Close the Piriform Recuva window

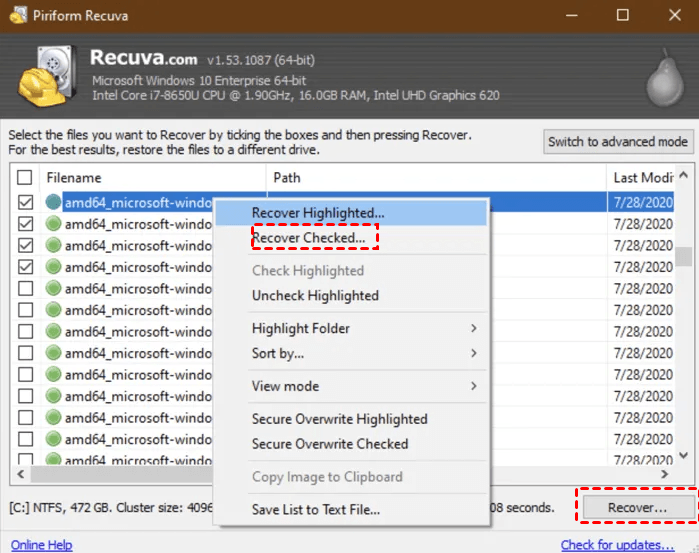(675, 15)
